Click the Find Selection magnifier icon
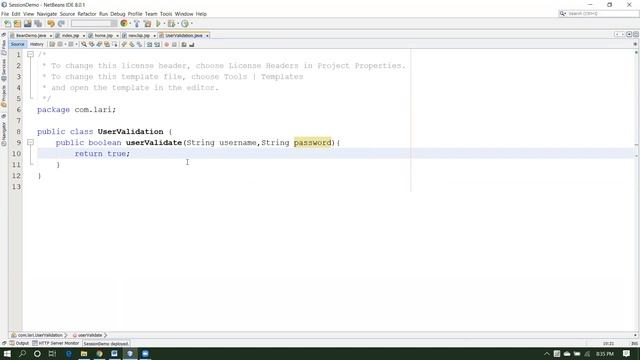Screen dimensions: 640x360 click(84, 44)
